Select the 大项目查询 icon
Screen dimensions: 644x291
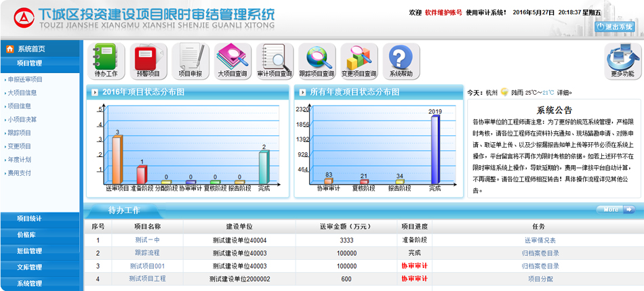[x=233, y=60]
